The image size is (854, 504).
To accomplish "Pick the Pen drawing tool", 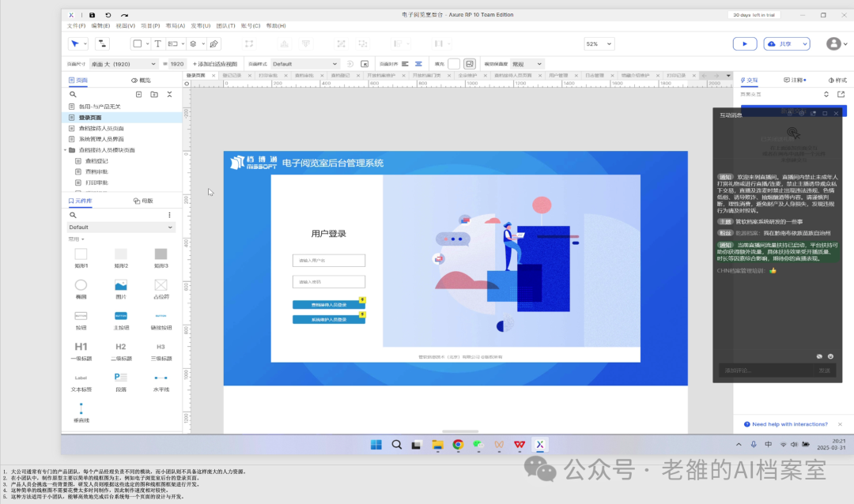I will [x=214, y=43].
